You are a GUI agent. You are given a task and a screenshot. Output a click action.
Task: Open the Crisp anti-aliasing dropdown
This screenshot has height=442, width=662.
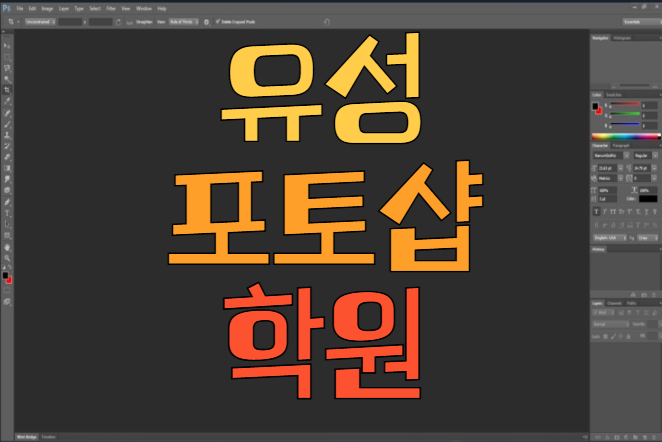[x=647, y=238]
